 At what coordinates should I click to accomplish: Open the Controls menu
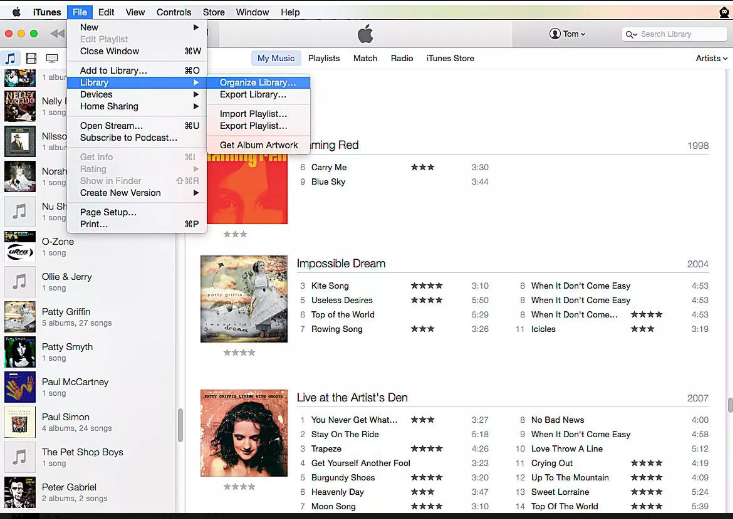click(173, 12)
